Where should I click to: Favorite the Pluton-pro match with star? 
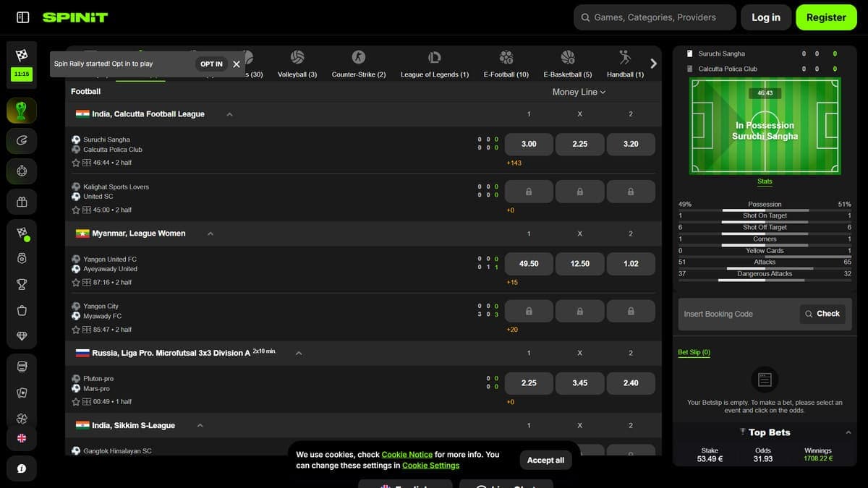point(76,402)
